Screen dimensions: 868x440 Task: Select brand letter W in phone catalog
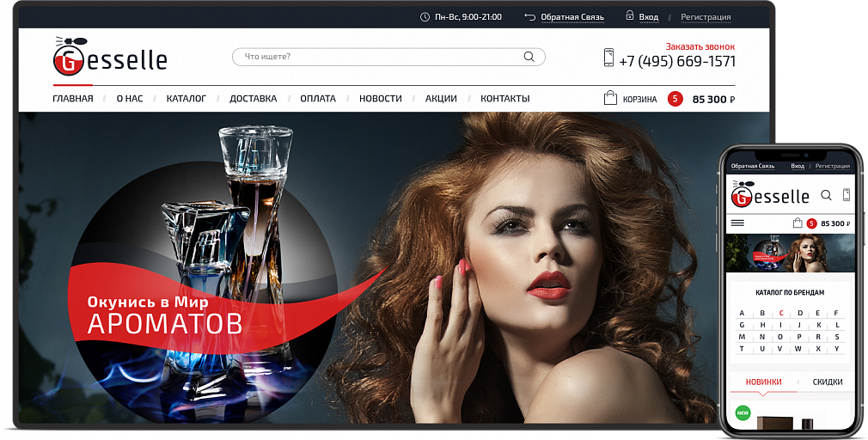tap(798, 349)
